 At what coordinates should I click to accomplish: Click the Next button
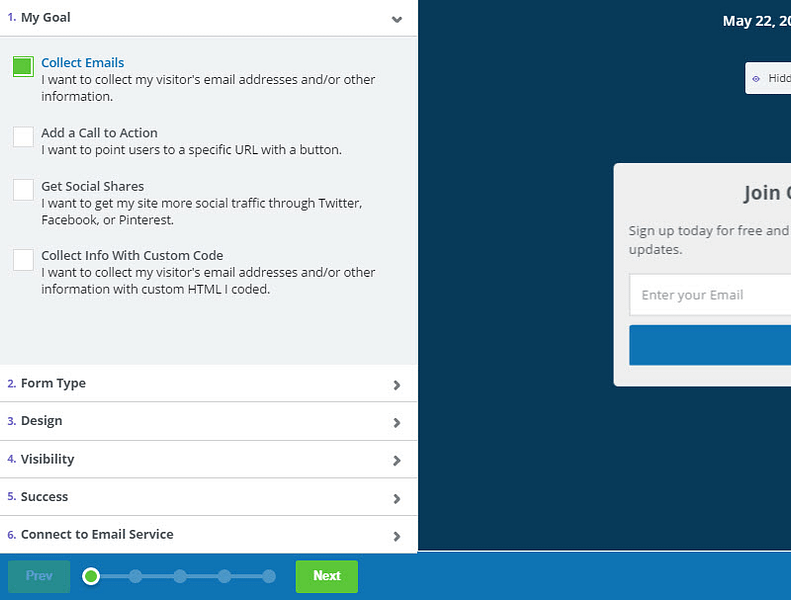[326, 576]
